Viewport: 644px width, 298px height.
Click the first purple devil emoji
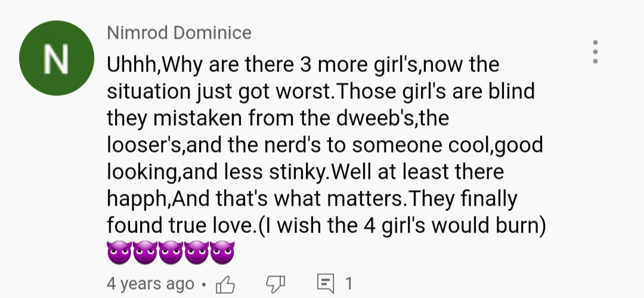(119, 252)
